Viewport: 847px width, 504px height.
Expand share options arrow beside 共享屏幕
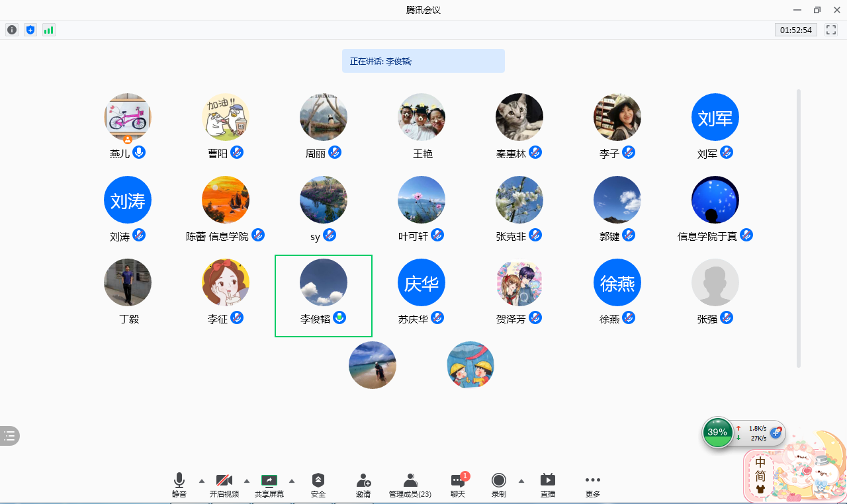[x=292, y=481]
